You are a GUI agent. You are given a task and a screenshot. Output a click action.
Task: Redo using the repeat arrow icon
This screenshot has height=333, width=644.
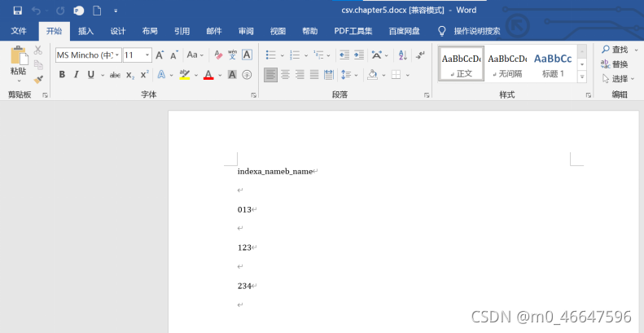60,11
